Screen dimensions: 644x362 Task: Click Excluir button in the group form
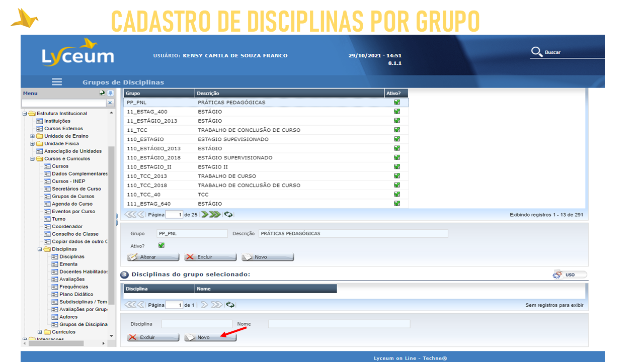[x=210, y=257]
